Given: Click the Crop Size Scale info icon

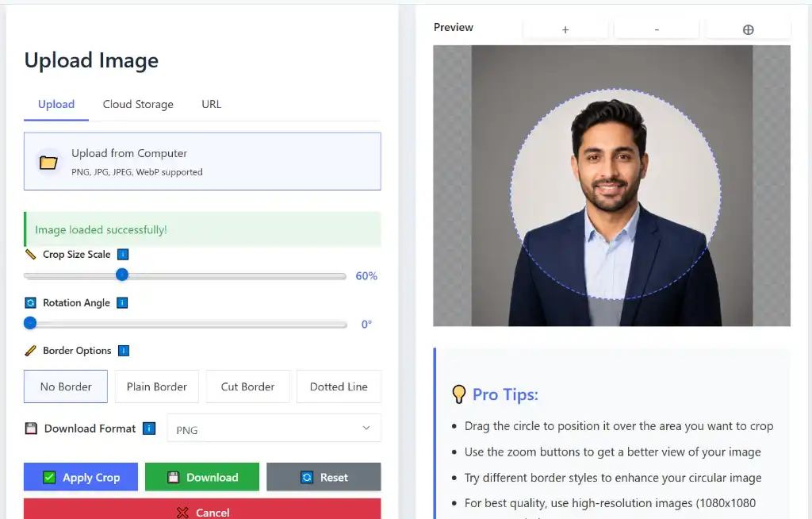Looking at the screenshot, I should pos(123,255).
